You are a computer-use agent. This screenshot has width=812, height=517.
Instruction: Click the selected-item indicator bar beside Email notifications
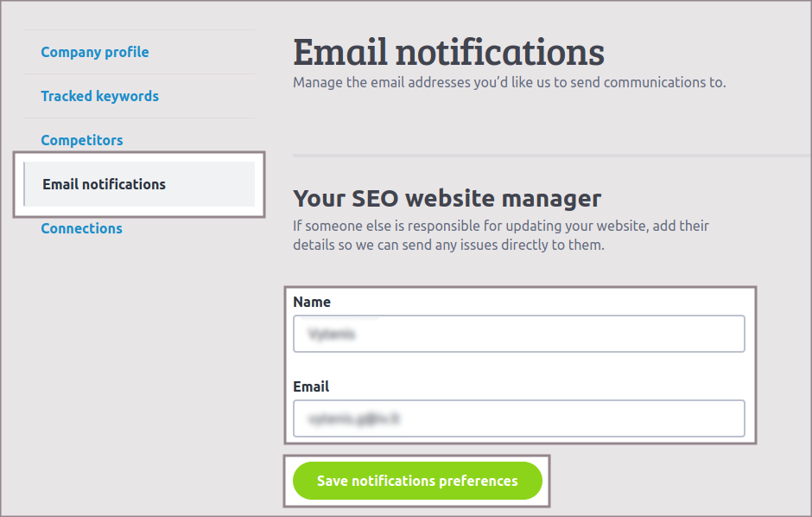click(x=24, y=184)
